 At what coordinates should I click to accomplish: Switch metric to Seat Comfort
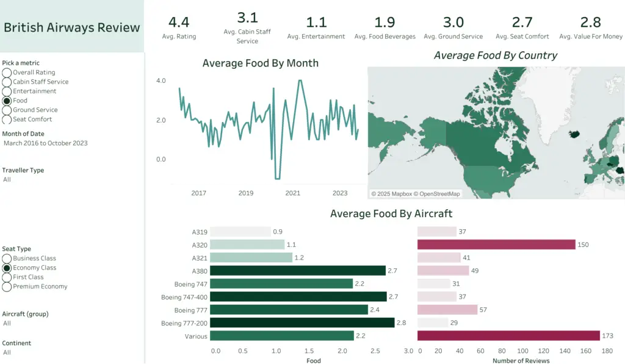click(x=7, y=120)
